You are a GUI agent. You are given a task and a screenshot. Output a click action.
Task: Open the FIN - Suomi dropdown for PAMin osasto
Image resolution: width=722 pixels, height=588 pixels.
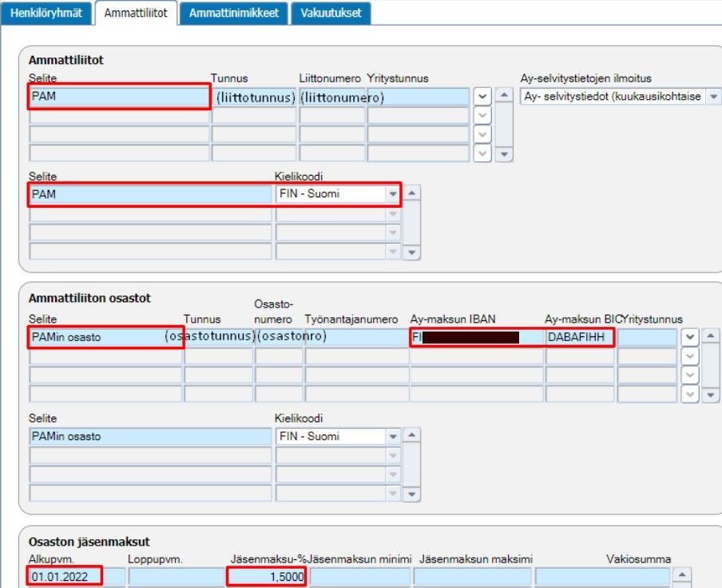393,436
